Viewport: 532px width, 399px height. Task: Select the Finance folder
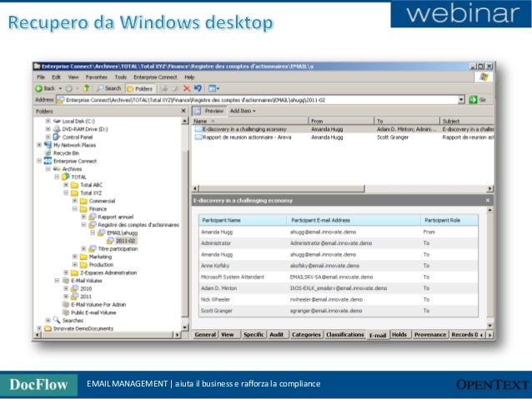tap(93, 209)
